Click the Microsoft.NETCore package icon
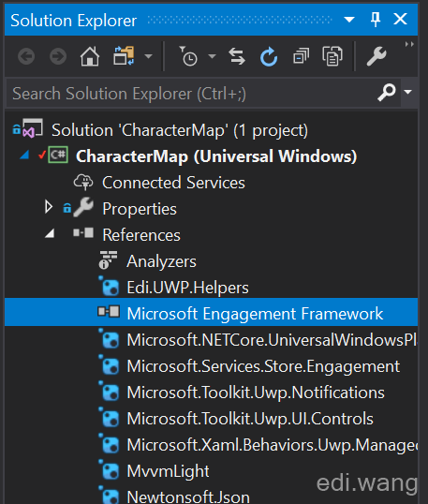Image resolution: width=428 pixels, height=504 pixels. click(x=109, y=338)
